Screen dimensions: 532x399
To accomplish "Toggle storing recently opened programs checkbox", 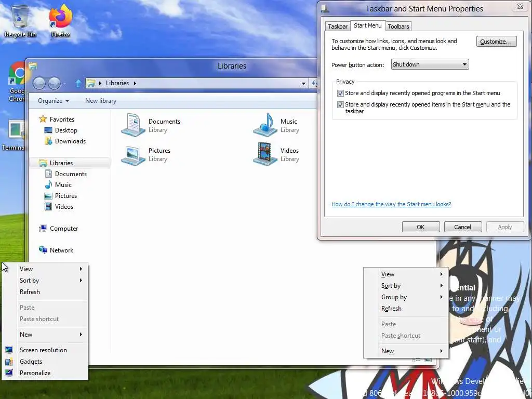I will click(x=340, y=93).
